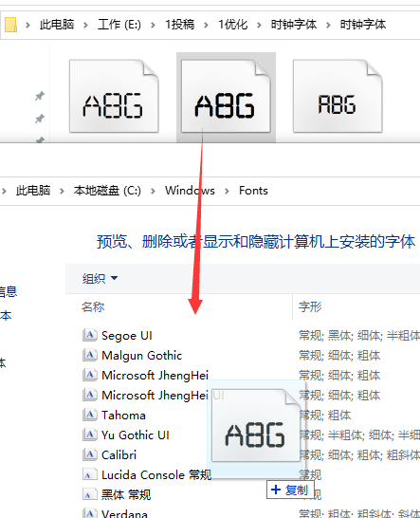The width and height of the screenshot is (420, 518).
Task: Click the 黑体 常规 font name
Action: [x=126, y=495]
